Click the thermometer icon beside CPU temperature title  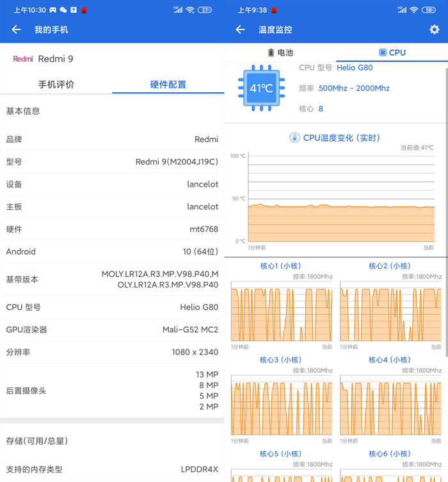point(294,138)
